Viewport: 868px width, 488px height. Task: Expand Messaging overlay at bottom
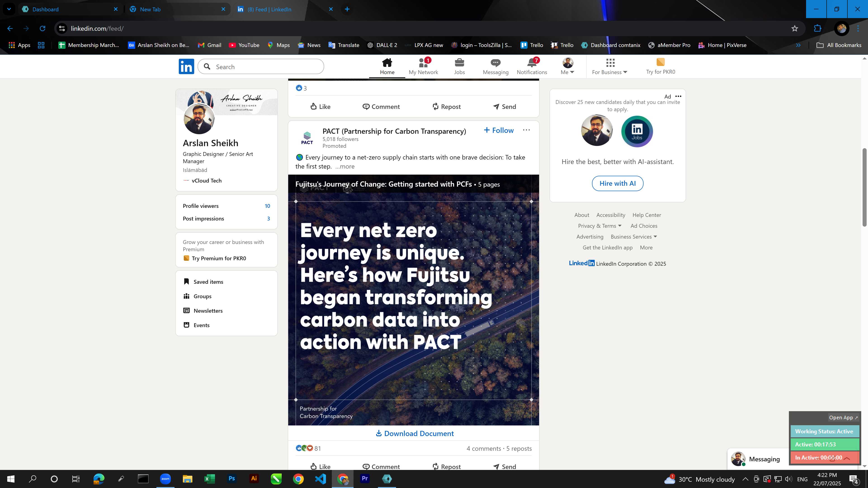tap(764, 459)
